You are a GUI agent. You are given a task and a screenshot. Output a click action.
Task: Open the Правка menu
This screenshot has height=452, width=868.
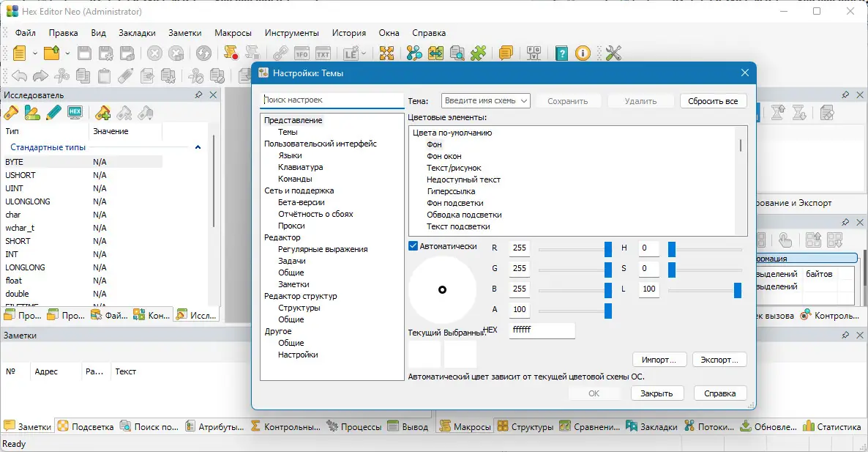(x=63, y=33)
